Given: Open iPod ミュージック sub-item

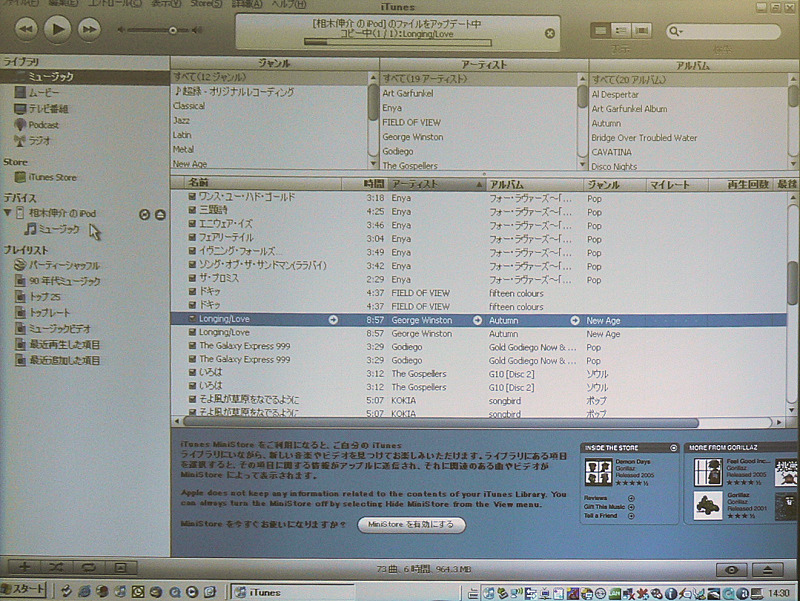Looking at the screenshot, I should (x=59, y=229).
